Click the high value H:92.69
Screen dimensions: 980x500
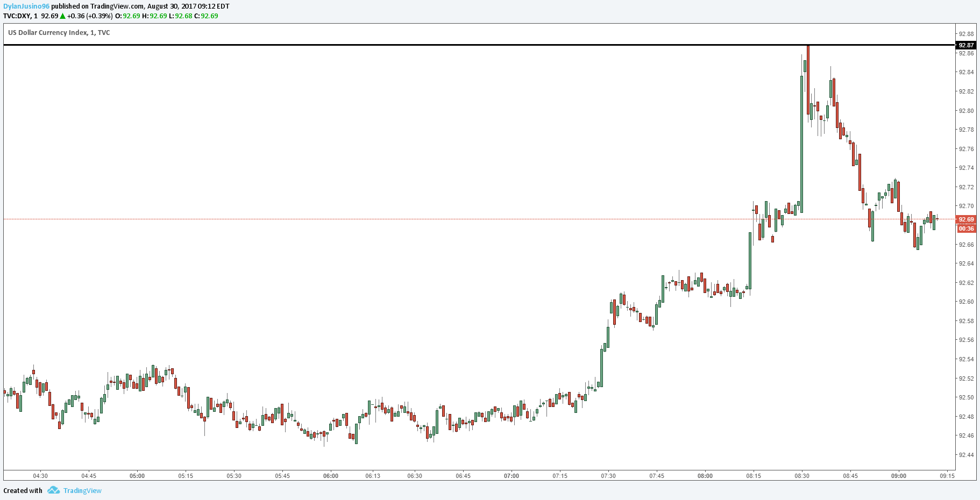[154, 16]
